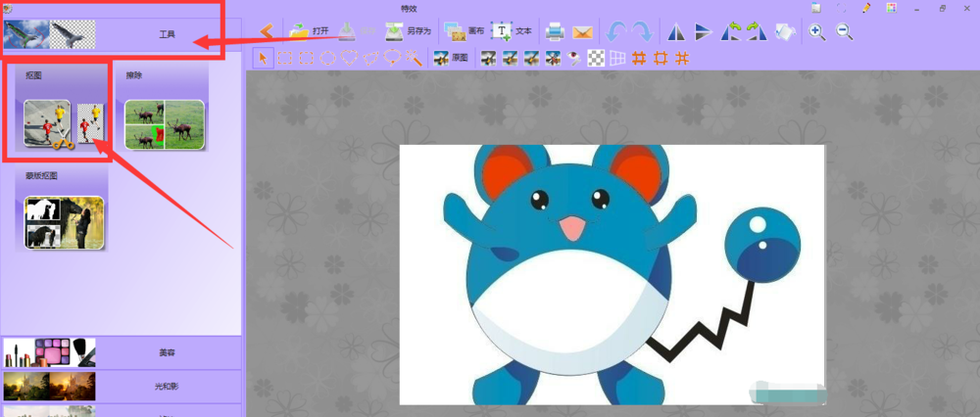
Task: Click the orange back arrow icon
Action: coord(267,31)
